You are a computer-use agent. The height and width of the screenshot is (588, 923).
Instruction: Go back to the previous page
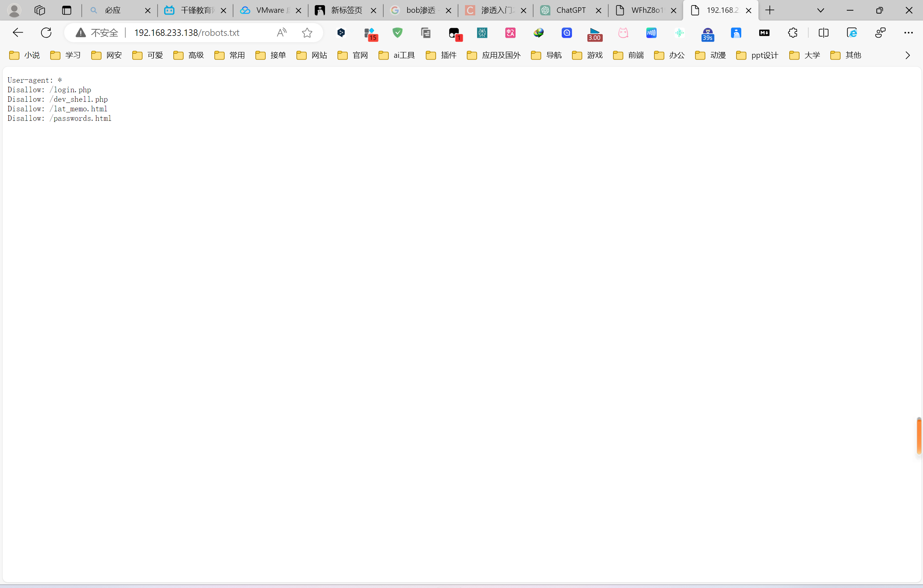click(18, 33)
